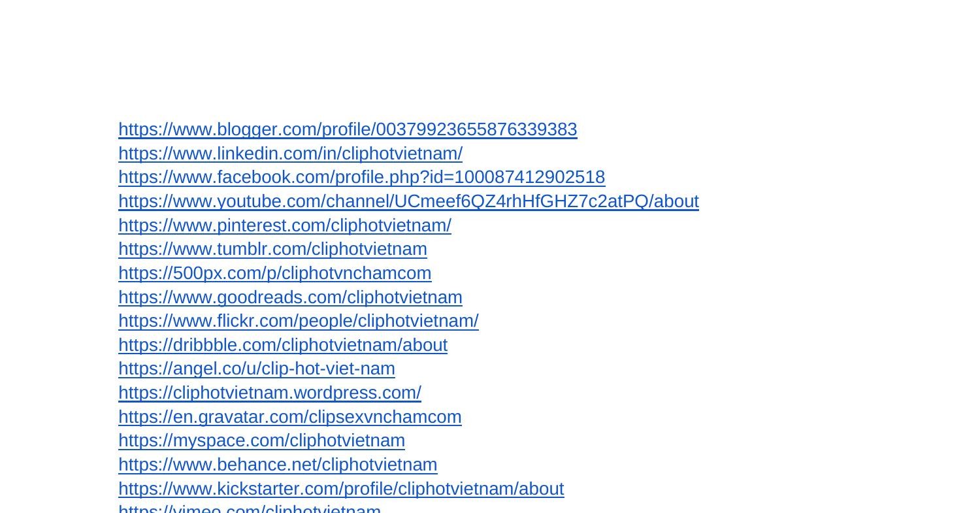
Task: Click the Tumblr cliphotvietnam link
Action: tap(272, 249)
